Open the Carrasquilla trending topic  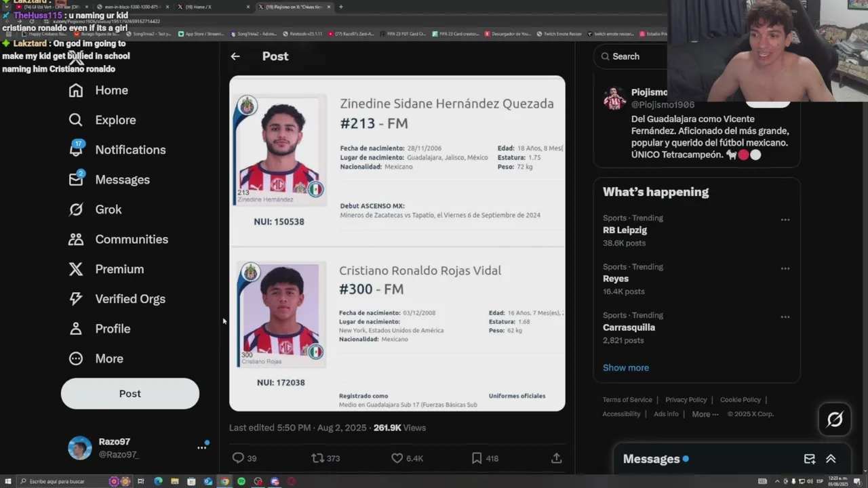(629, 327)
